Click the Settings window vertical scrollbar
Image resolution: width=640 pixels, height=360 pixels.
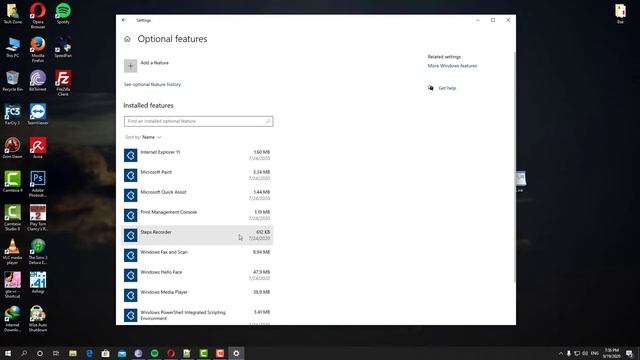pyautogui.click(x=514, y=167)
